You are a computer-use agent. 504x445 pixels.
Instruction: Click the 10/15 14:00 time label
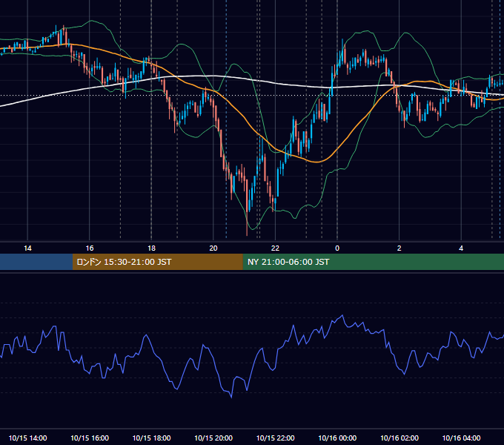27,438
